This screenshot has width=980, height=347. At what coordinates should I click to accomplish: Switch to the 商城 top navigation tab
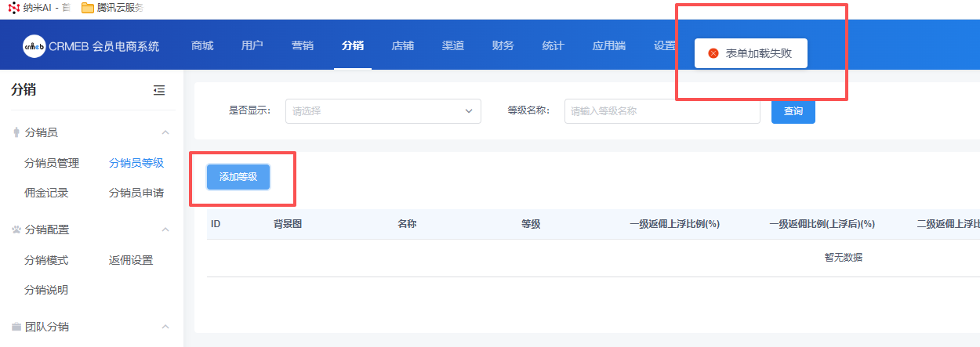point(202,45)
